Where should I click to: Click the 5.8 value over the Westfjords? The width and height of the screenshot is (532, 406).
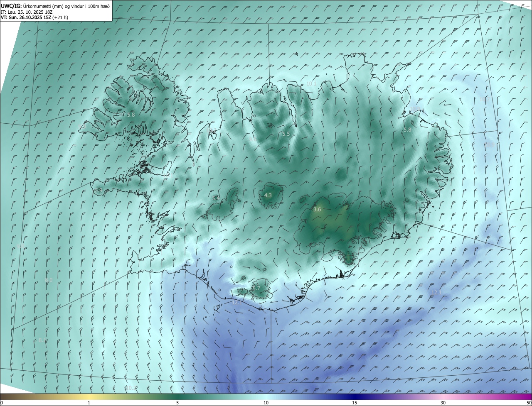[131, 115]
